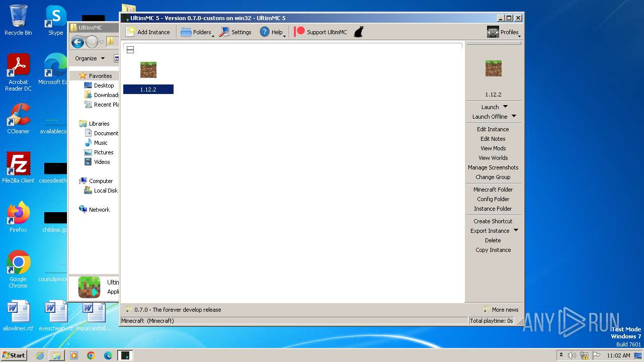This screenshot has width=644, height=362.
Task: Open the Folders dropdown in UltimMC toolbar
Action: tap(197, 32)
